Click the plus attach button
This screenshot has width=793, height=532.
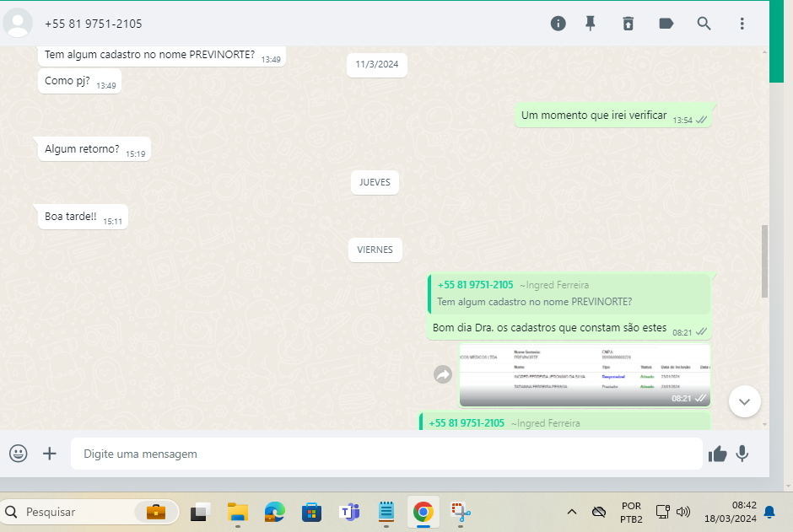(x=50, y=454)
